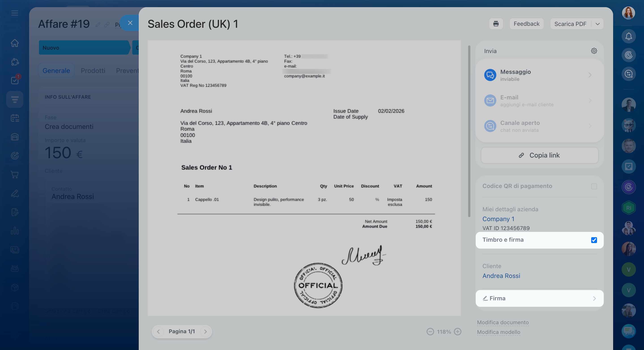The height and width of the screenshot is (350, 644).
Task: Click the printer icon button
Action: [496, 24]
